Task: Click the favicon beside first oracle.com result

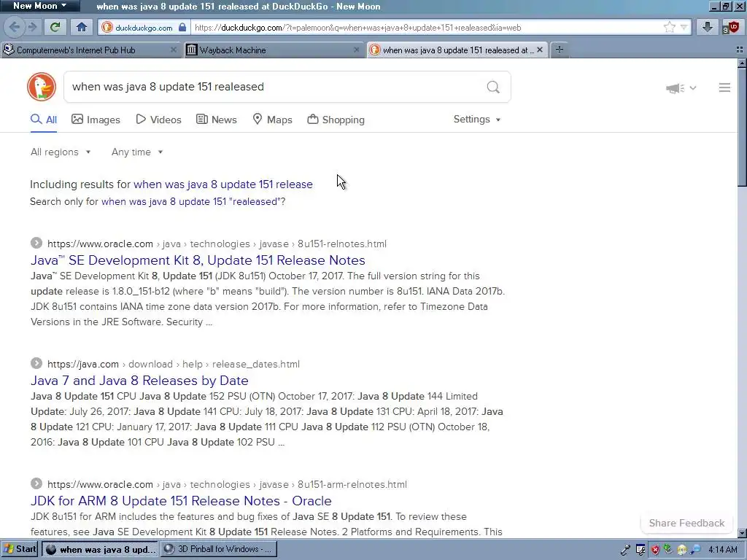Action: point(36,243)
